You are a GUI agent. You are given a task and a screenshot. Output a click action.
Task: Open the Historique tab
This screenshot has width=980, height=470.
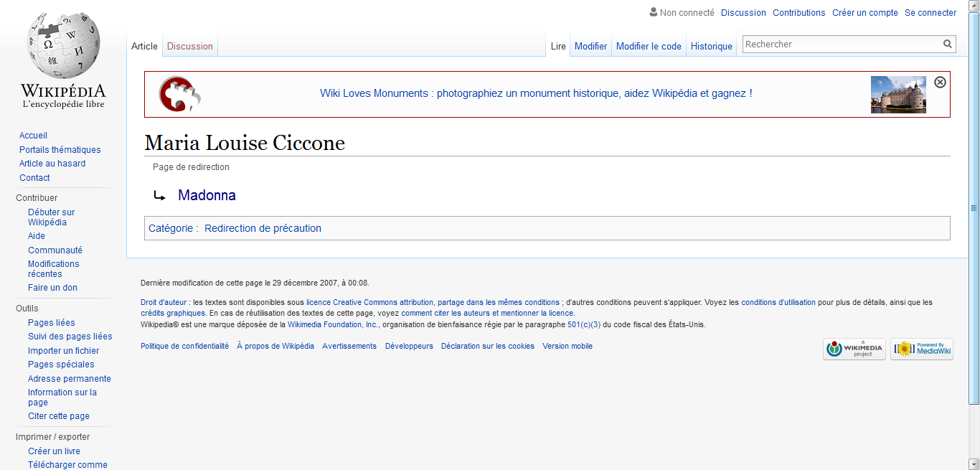tap(712, 46)
